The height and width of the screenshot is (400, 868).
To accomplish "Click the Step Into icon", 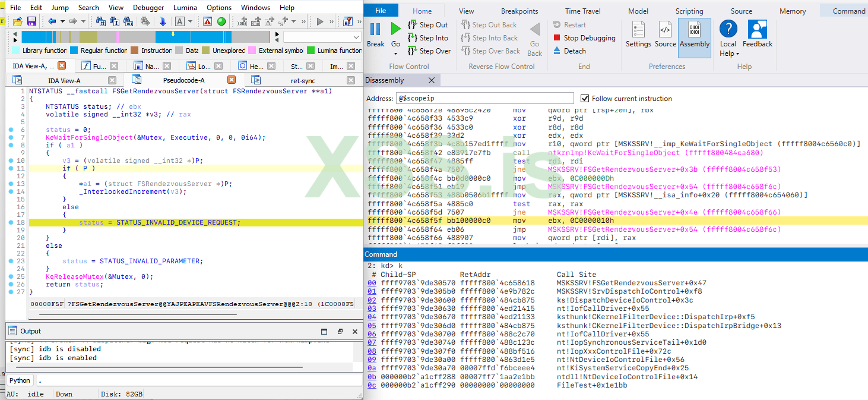I will (x=412, y=38).
